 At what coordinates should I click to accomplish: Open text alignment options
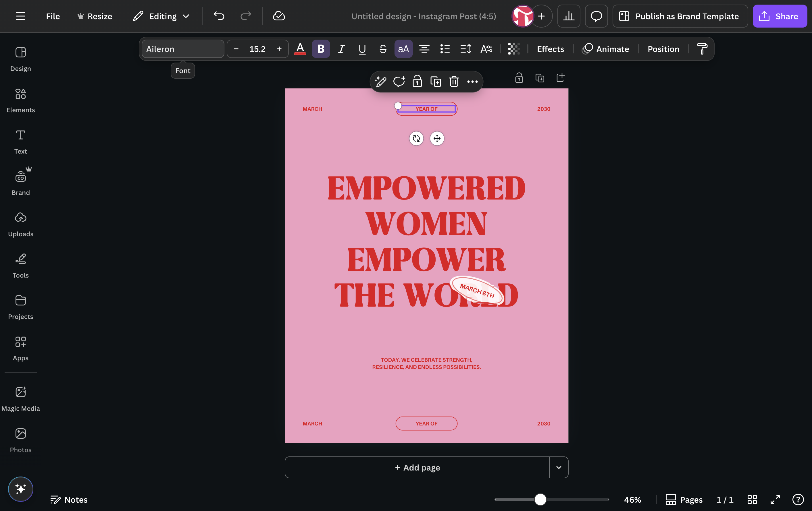pos(424,49)
